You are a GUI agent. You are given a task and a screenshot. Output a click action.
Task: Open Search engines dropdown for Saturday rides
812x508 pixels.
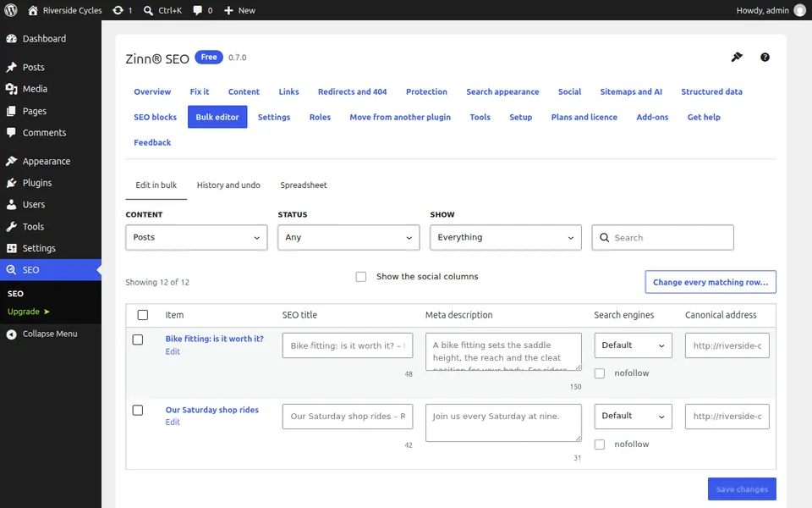tap(633, 417)
